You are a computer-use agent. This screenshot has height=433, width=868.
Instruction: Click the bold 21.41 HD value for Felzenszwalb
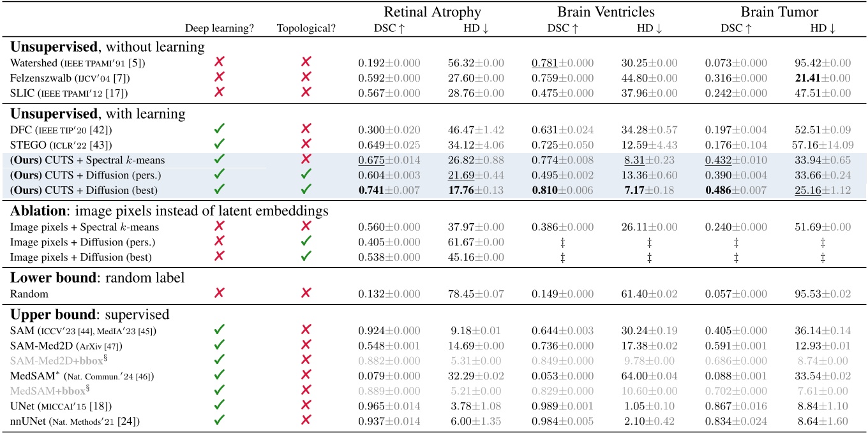[804, 77]
